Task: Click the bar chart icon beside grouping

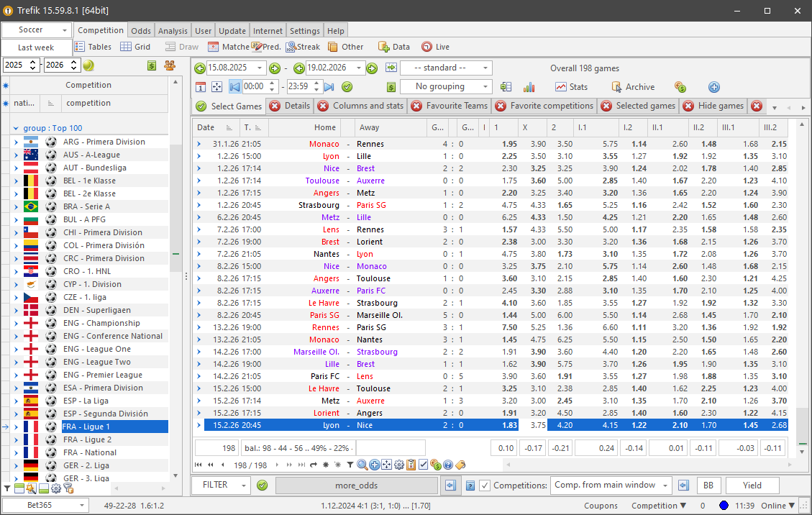Action: [x=529, y=87]
